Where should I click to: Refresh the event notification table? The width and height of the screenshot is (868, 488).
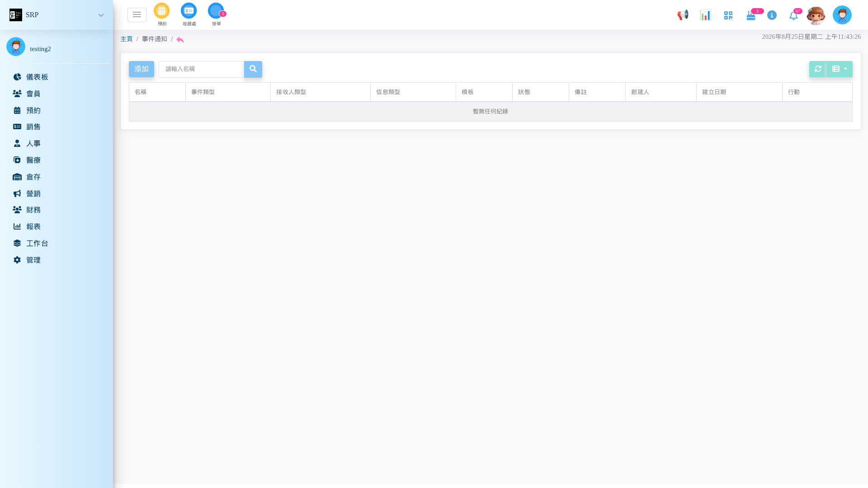(x=818, y=69)
